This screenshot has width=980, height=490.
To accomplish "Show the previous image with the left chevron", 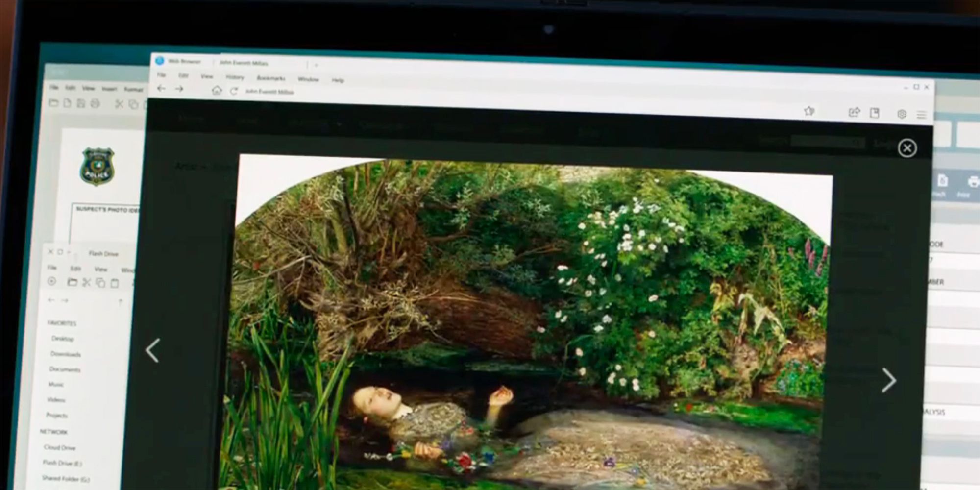I will point(152,350).
